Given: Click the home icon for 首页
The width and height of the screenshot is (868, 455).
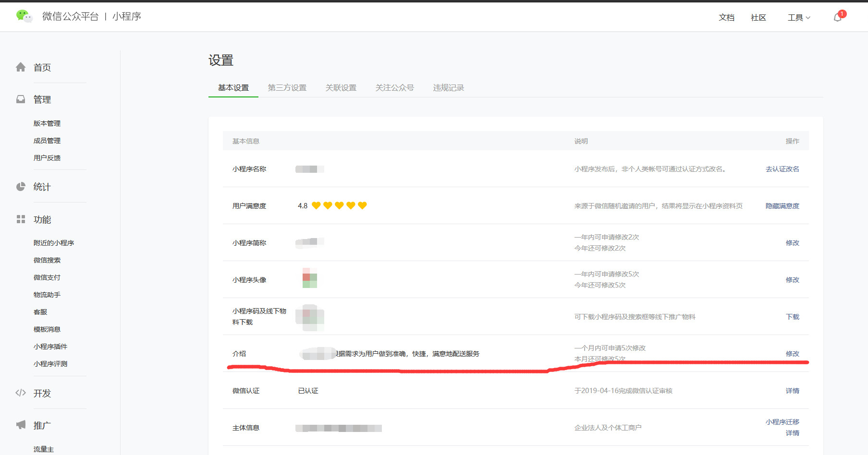Looking at the screenshot, I should [x=21, y=67].
